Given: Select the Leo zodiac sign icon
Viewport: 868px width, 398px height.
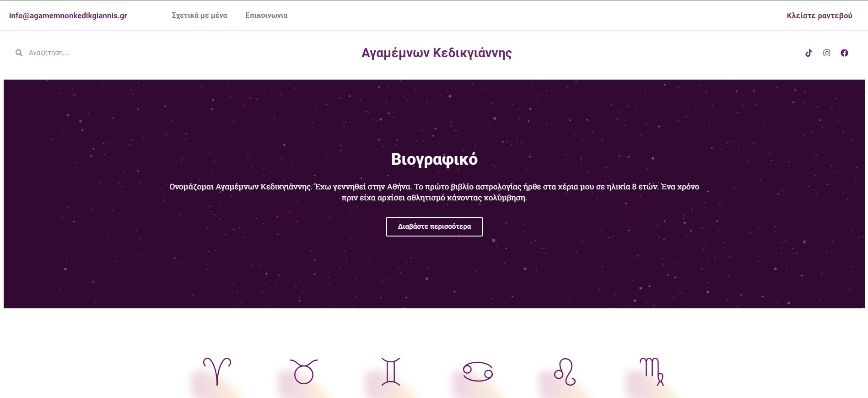Looking at the screenshot, I should coord(565,371).
